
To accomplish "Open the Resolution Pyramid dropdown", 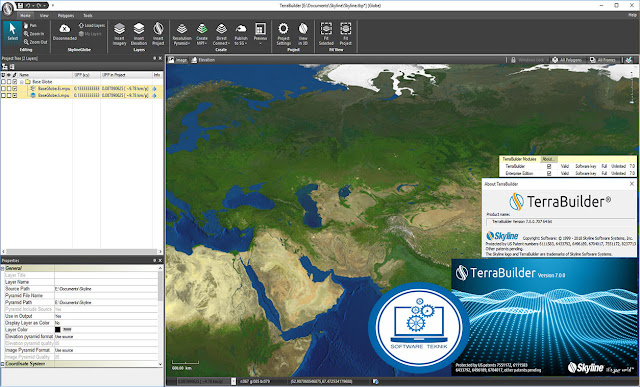I will click(182, 33).
